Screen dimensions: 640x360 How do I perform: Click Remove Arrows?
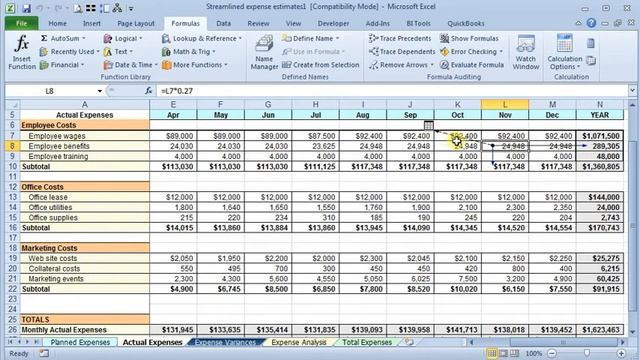tap(401, 65)
